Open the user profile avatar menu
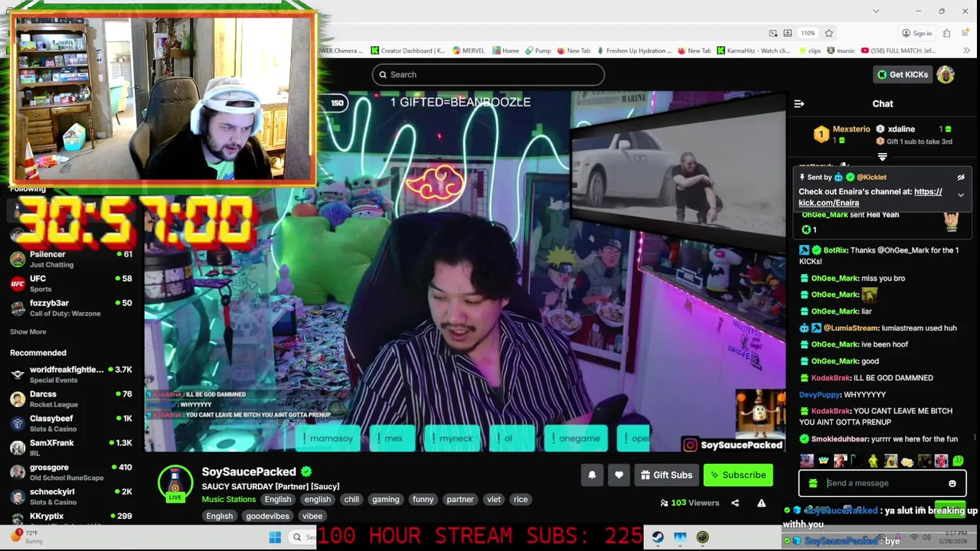 (946, 74)
